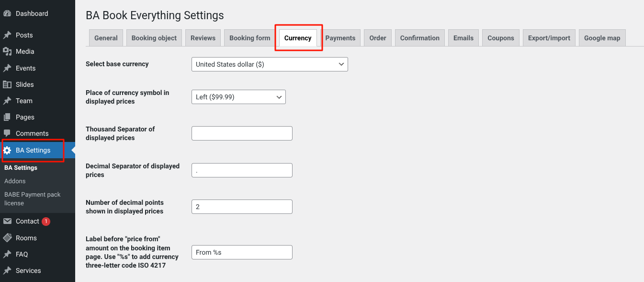Select the Emails settings tab
644x282 pixels.
[463, 38]
